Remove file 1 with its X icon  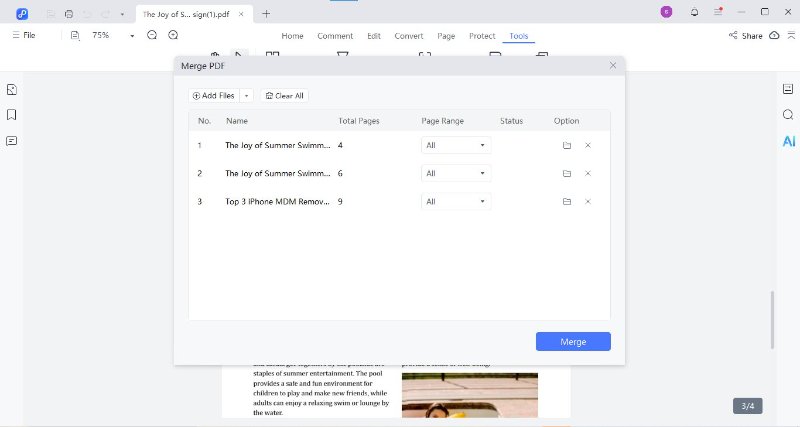tap(588, 145)
